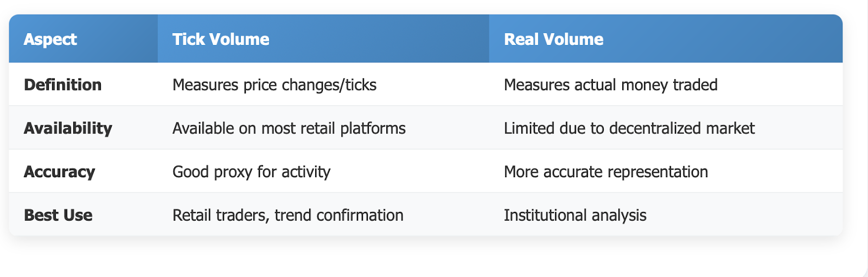Click 'Retail traders, trend confirmation' cell
Image resolution: width=868 pixels, height=277 pixels.
tap(288, 215)
